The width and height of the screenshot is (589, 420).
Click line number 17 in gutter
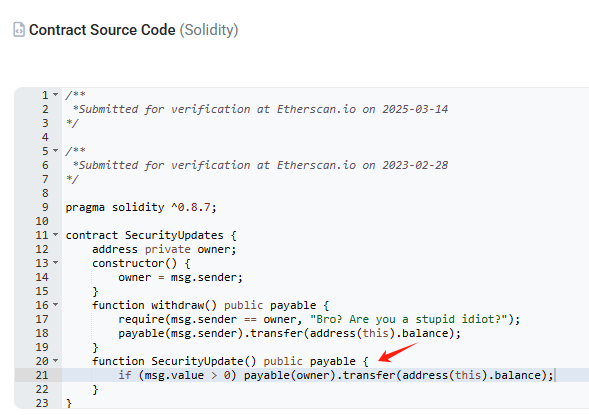point(42,319)
